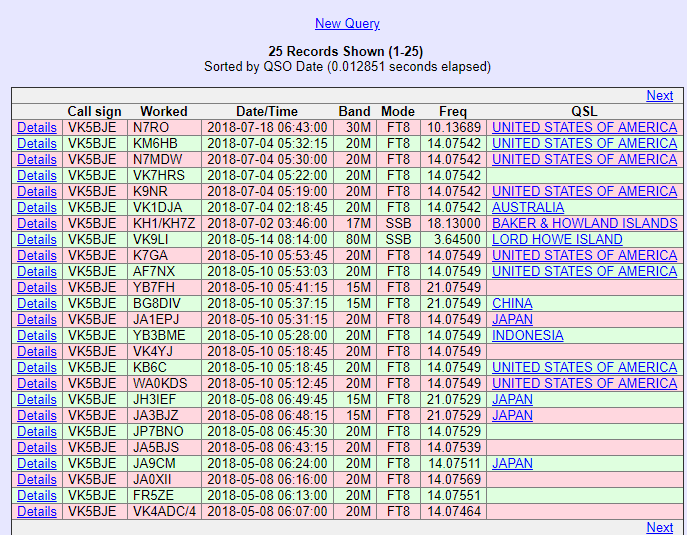Select the date 2018-07-18 06:43:00
Screen dimensions: 687x535
(x=267, y=128)
